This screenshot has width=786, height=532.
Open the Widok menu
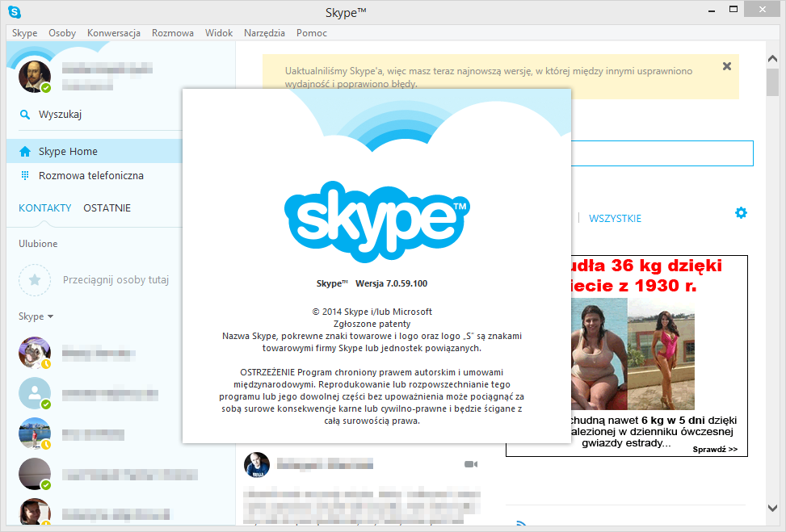pos(219,33)
